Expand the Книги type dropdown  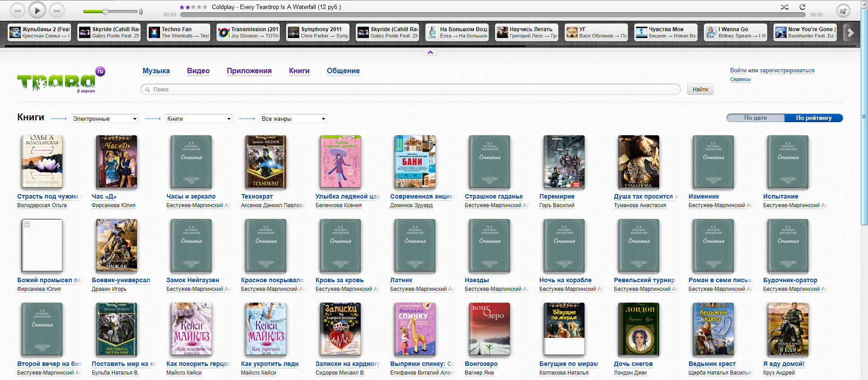coord(199,119)
